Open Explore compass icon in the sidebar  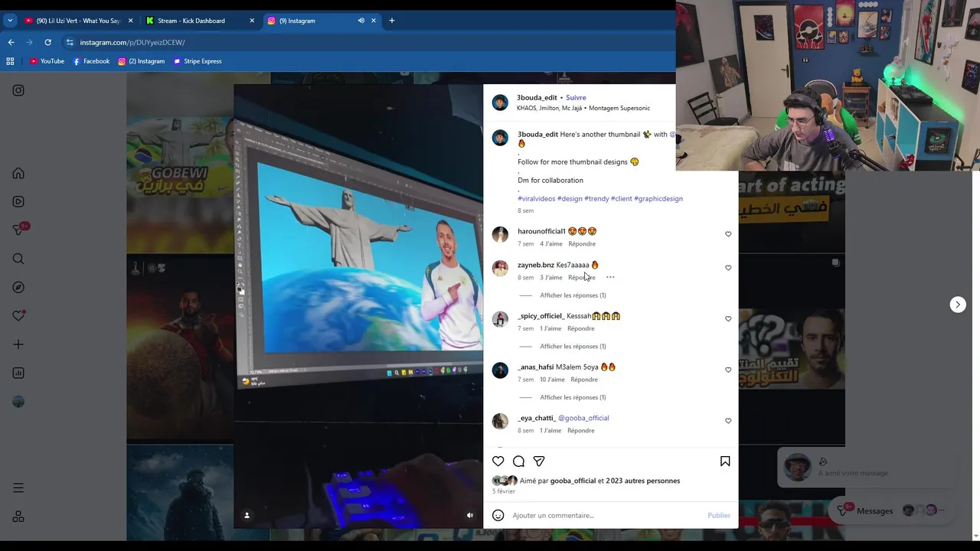18,287
